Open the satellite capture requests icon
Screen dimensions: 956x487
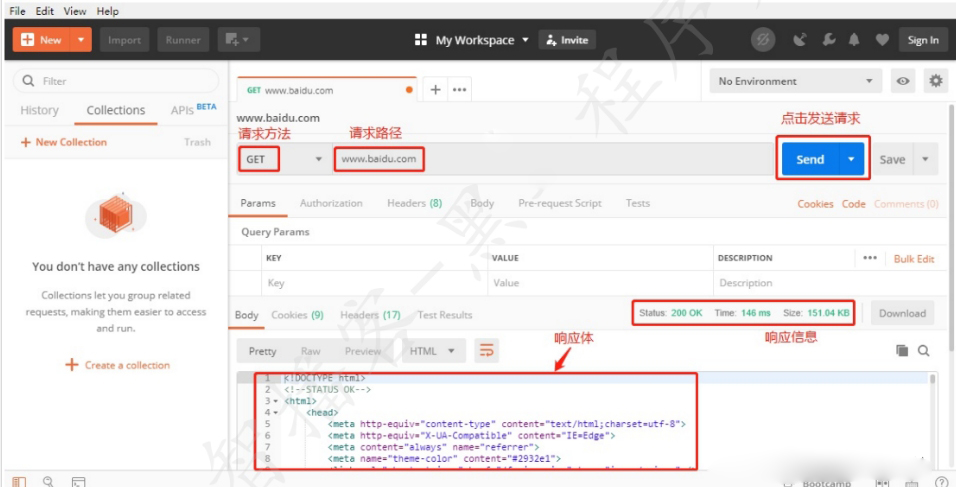800,40
